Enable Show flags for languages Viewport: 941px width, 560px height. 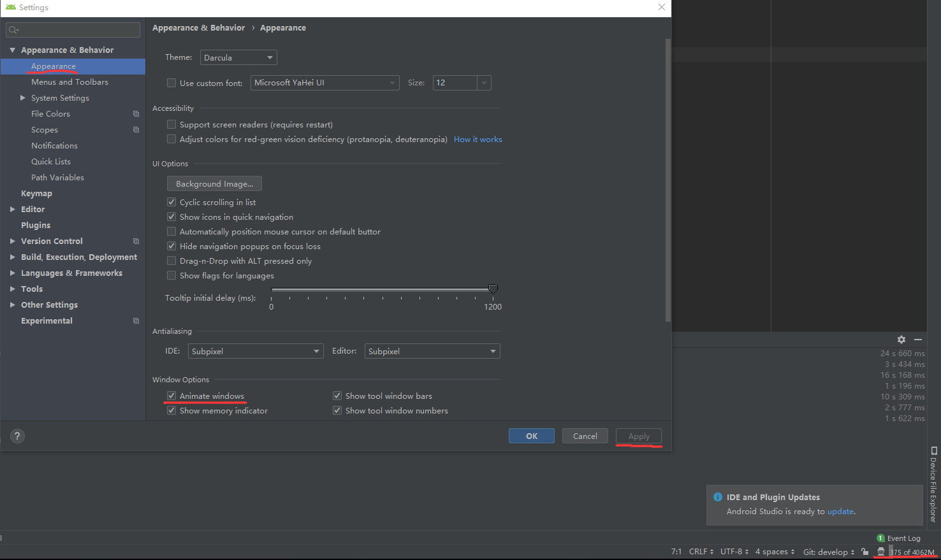(171, 275)
